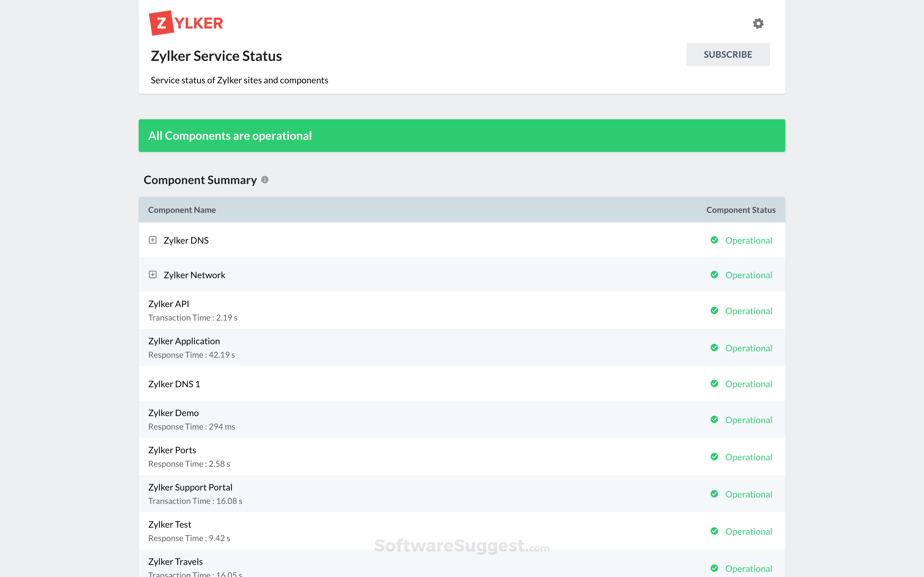Click the info icon beside Component Summary
The width and height of the screenshot is (924, 577).
tap(265, 180)
